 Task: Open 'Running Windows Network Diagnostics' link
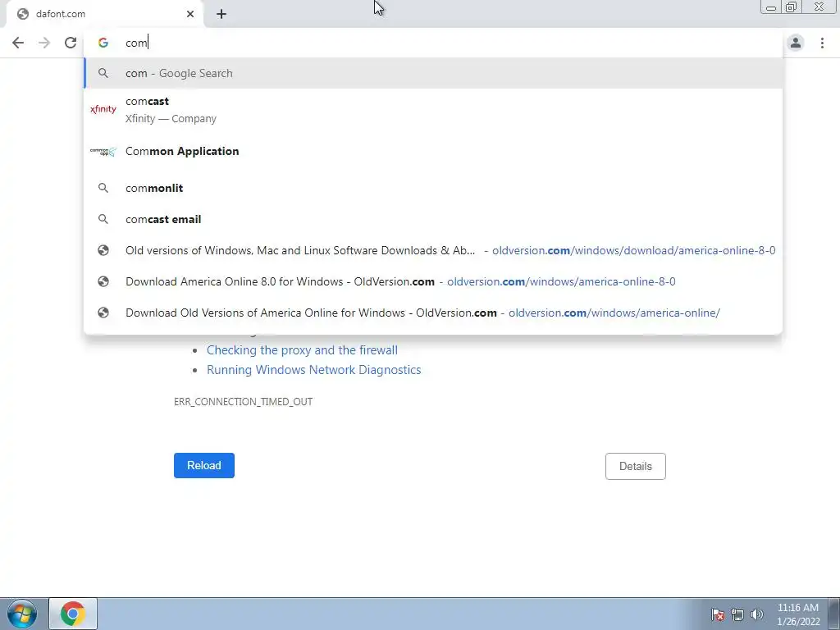[314, 370]
